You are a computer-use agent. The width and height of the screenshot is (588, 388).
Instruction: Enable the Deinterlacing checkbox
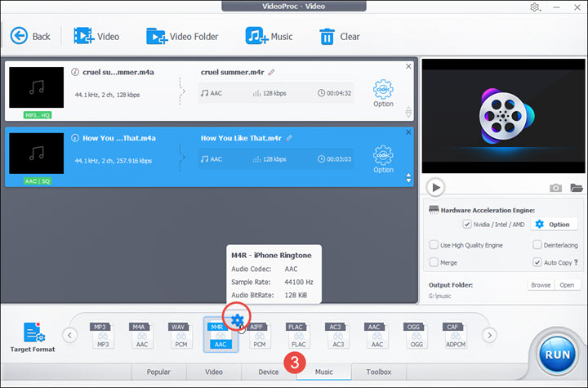pyautogui.click(x=537, y=245)
